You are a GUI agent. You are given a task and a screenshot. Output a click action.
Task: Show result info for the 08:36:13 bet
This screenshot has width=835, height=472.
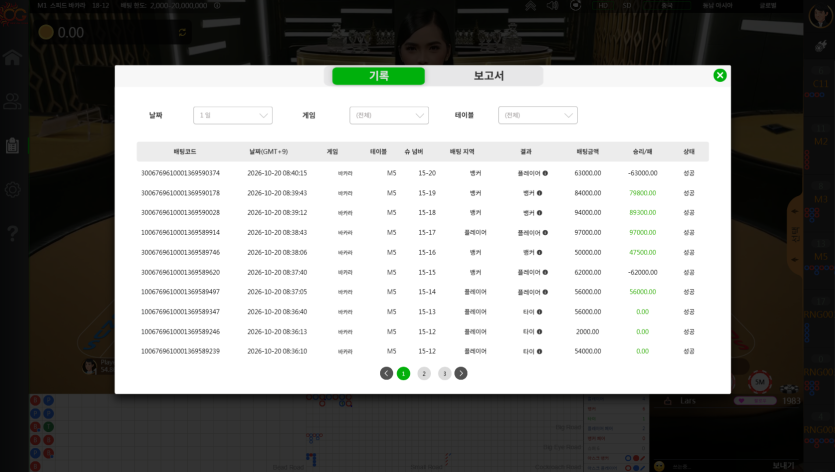click(x=539, y=331)
